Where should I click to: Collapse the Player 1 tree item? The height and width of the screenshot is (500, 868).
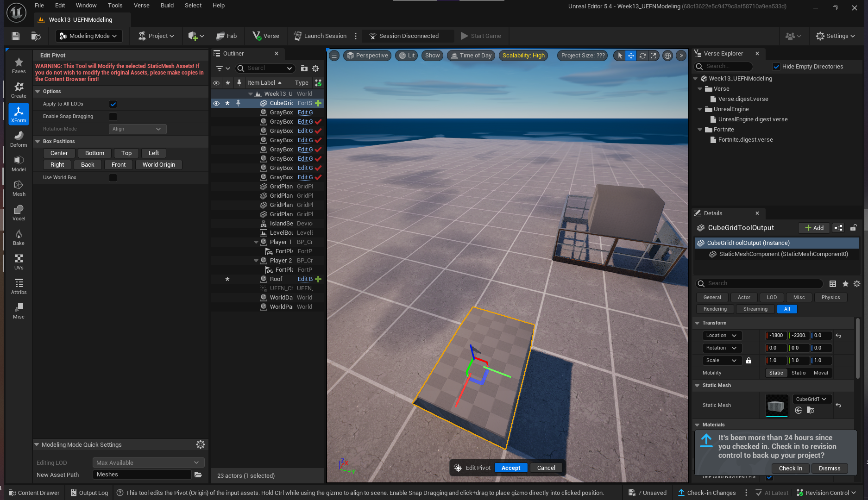coord(256,242)
